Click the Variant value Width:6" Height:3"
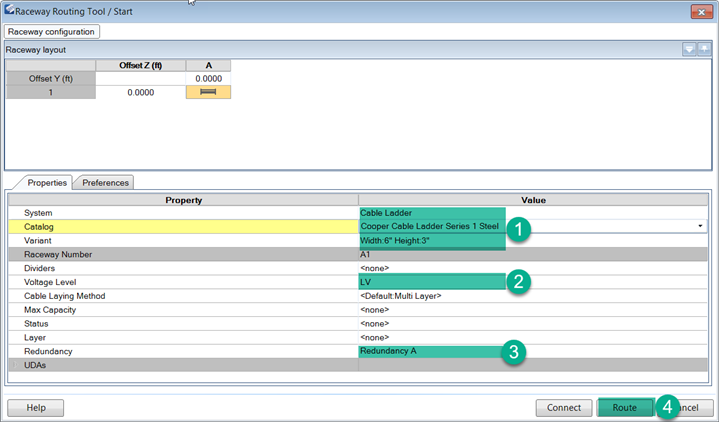The width and height of the screenshot is (719, 422). [395, 240]
